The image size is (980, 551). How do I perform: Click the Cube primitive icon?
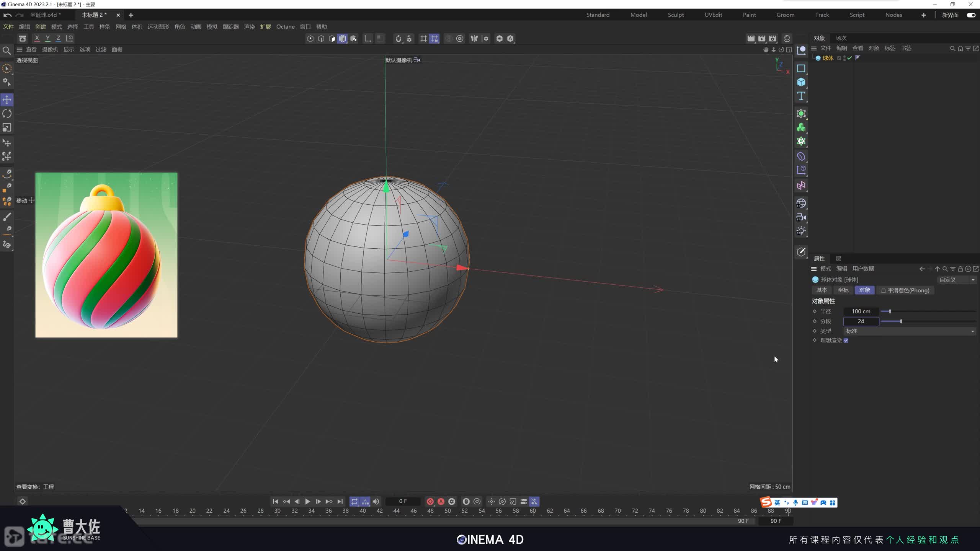click(801, 82)
